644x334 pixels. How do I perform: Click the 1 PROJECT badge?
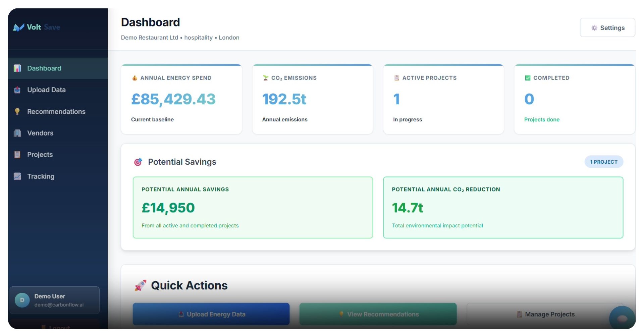point(603,162)
